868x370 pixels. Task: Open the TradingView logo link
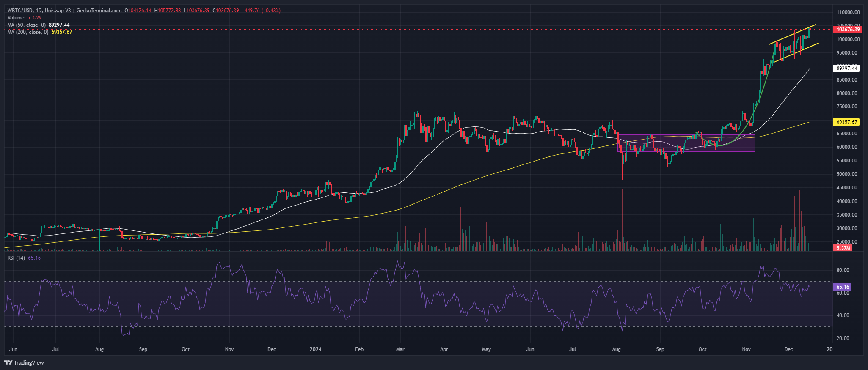(x=24, y=363)
